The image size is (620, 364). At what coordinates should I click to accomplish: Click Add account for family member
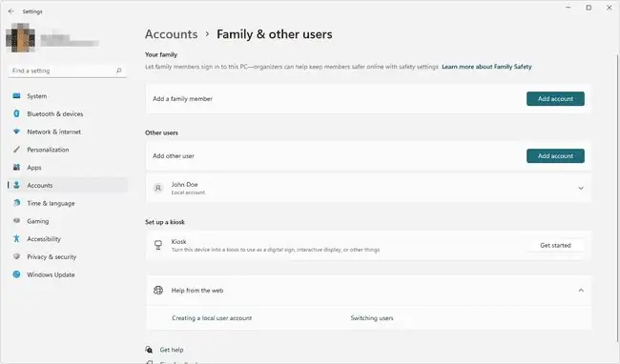[555, 99]
